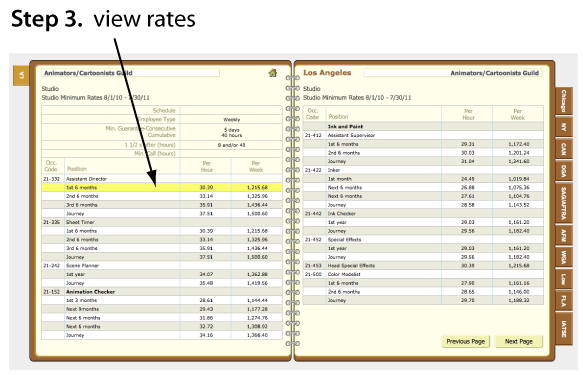Click the 31.04 Journey hourly rate
583x375 pixels.
coord(467,161)
